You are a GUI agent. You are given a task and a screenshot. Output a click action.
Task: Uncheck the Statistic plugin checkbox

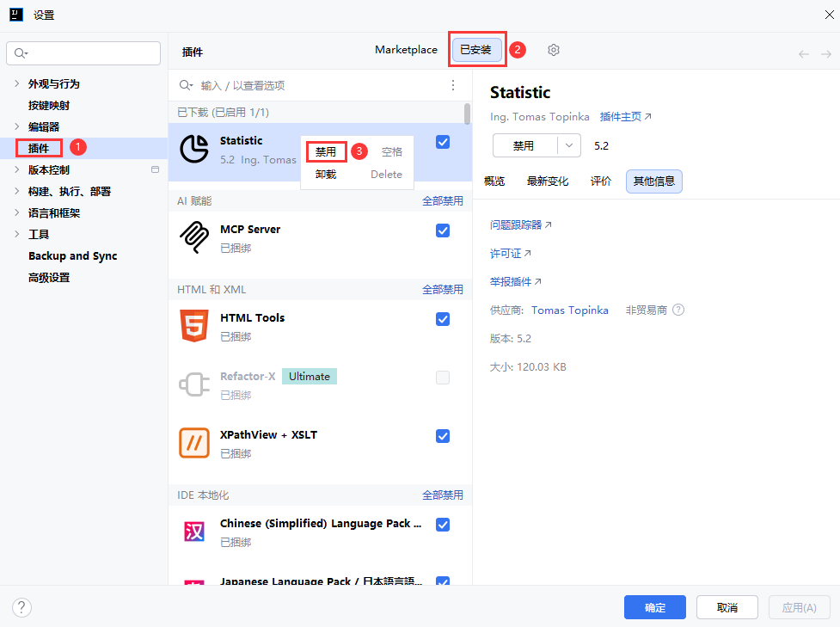click(x=443, y=142)
